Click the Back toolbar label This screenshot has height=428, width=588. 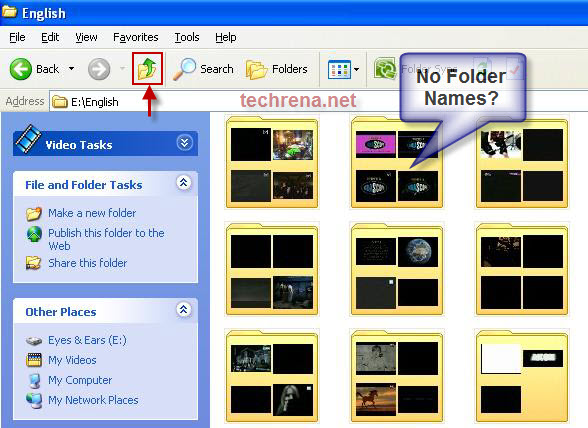[x=48, y=69]
